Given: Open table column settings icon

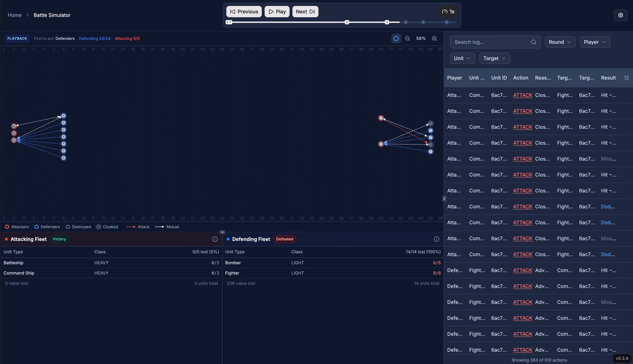Looking at the screenshot, I should [x=626, y=78].
